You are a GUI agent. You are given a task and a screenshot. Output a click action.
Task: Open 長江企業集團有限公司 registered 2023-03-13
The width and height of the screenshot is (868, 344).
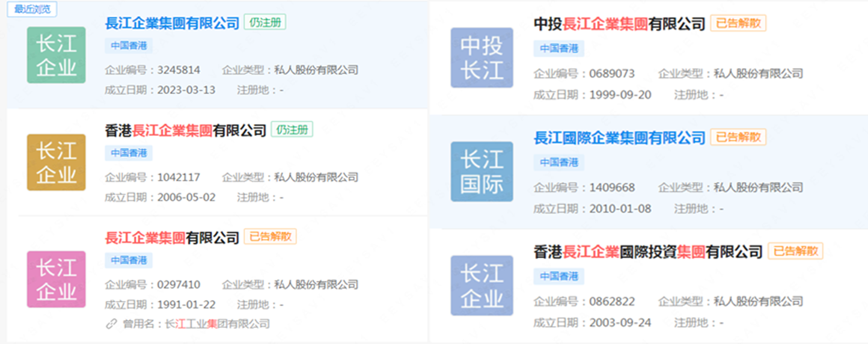pos(172,23)
